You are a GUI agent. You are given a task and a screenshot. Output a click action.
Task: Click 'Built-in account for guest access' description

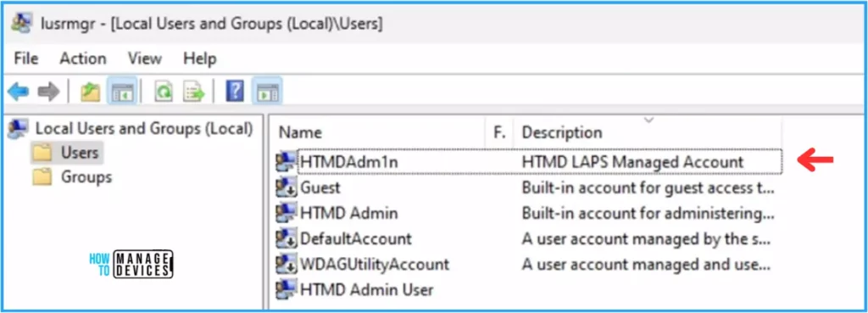pos(647,187)
